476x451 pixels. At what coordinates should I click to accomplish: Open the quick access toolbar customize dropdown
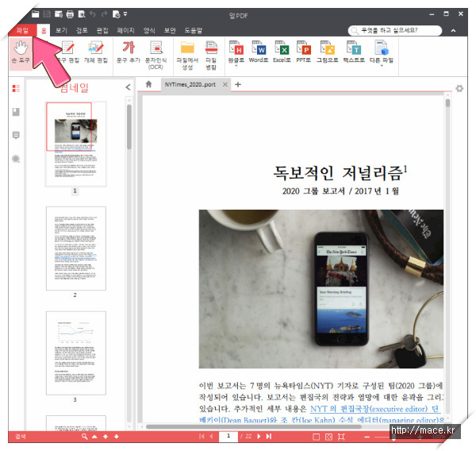pos(125,13)
